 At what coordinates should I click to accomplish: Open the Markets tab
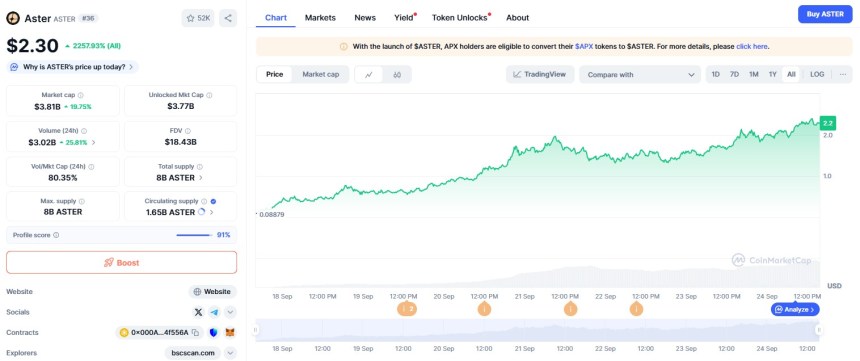(x=320, y=18)
